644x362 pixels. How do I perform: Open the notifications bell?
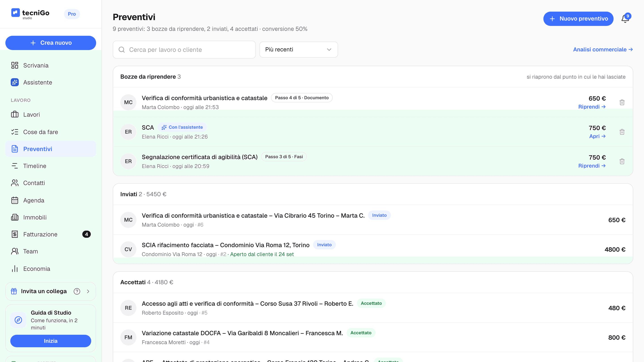(625, 19)
